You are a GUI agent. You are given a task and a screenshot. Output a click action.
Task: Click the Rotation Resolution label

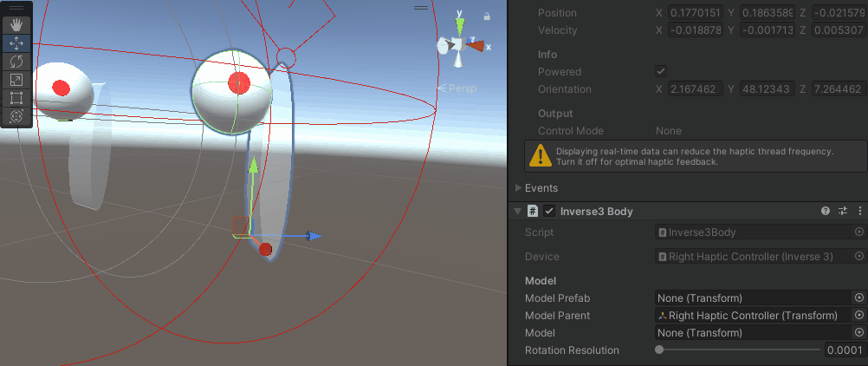(x=572, y=350)
